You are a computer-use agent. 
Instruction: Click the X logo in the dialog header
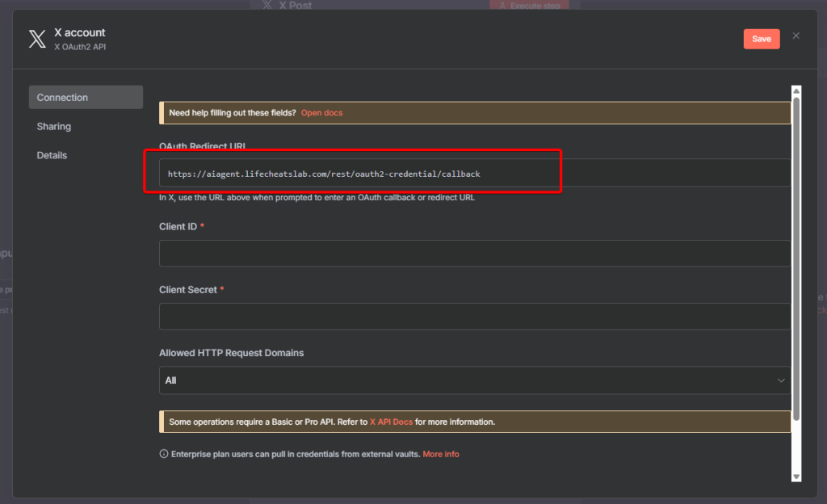click(x=37, y=40)
